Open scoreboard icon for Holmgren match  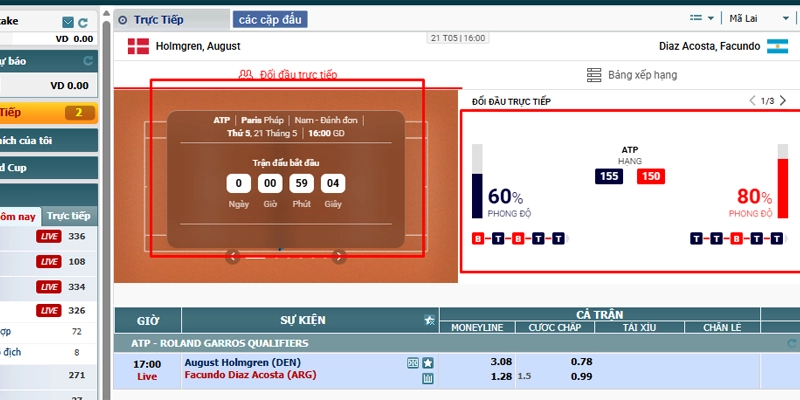(x=413, y=363)
